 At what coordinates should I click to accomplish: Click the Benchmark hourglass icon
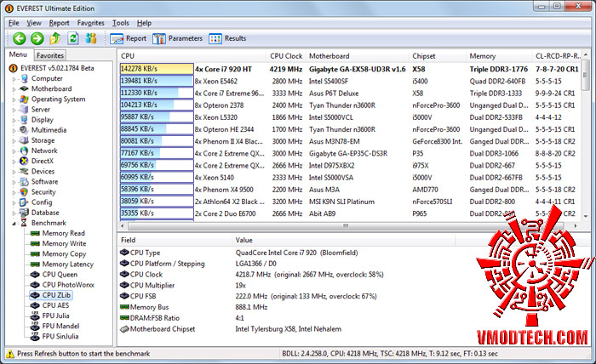click(24, 223)
